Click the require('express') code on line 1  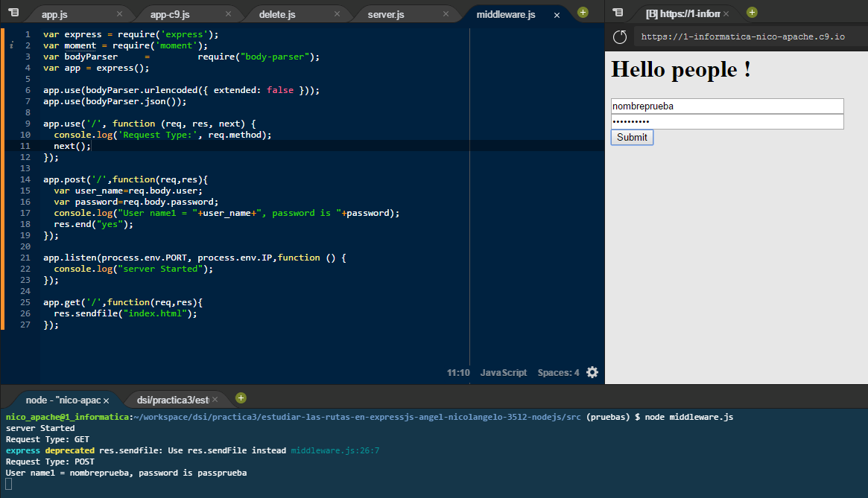coord(168,34)
